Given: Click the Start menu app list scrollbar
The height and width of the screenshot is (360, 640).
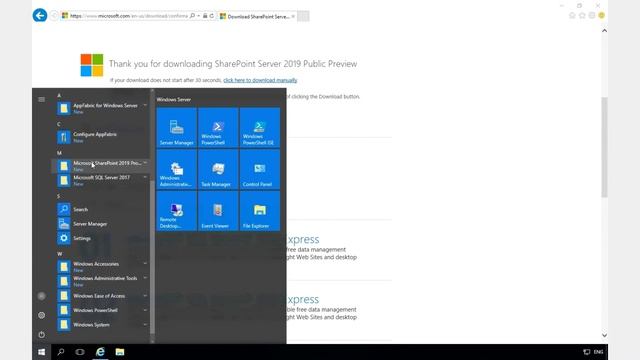Looking at the screenshot, I should point(152,257).
